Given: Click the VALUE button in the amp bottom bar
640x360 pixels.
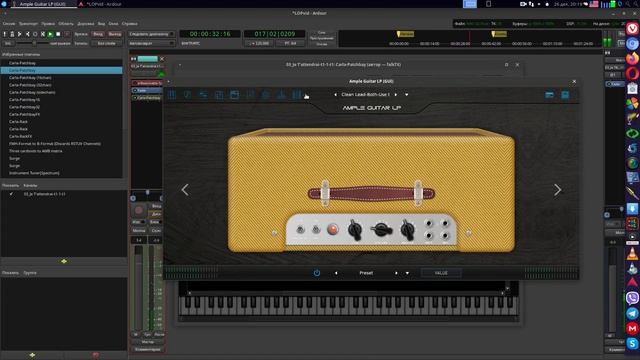Looking at the screenshot, I should tap(441, 273).
